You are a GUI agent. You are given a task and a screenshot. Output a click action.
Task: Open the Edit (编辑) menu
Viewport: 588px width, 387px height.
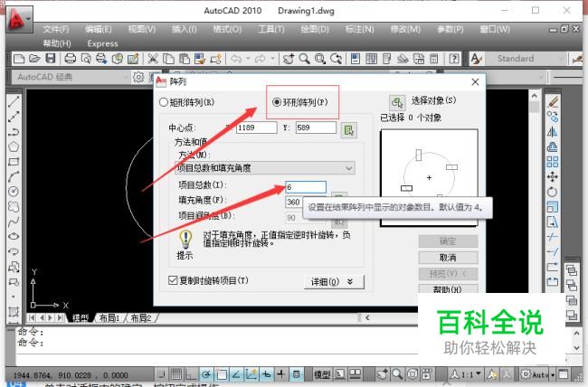[99, 29]
